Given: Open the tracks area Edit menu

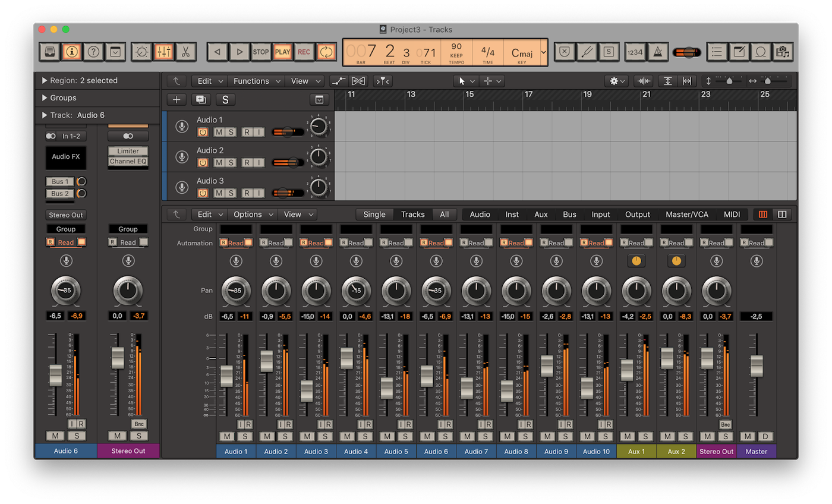Looking at the screenshot, I should [x=210, y=81].
